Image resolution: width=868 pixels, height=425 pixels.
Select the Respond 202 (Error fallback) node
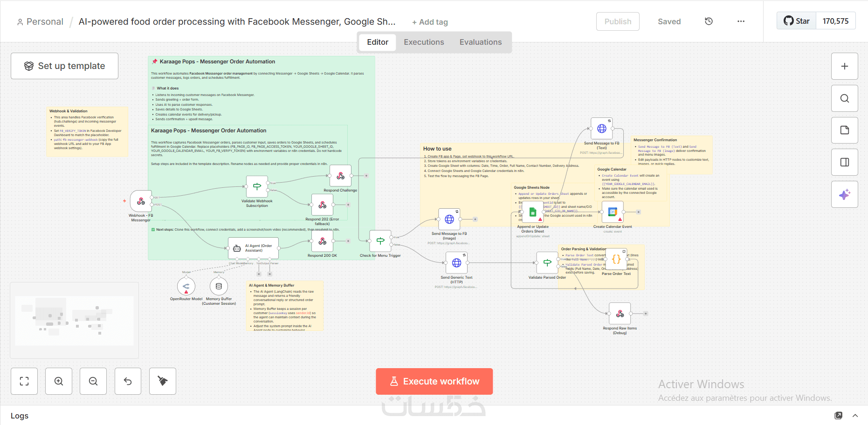tap(322, 205)
